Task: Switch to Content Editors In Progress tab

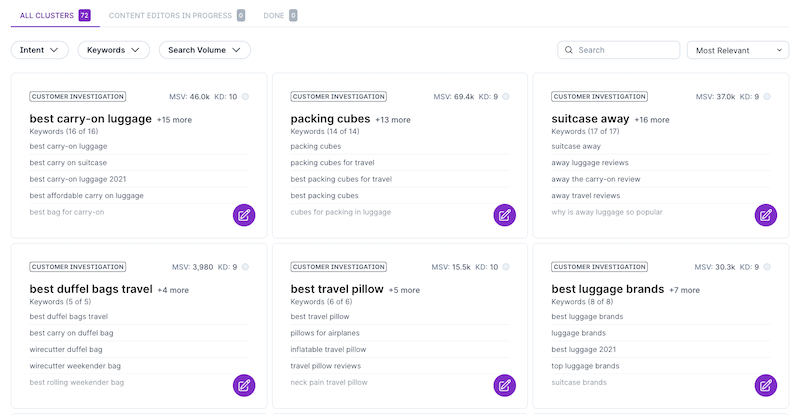Action: pos(177,15)
